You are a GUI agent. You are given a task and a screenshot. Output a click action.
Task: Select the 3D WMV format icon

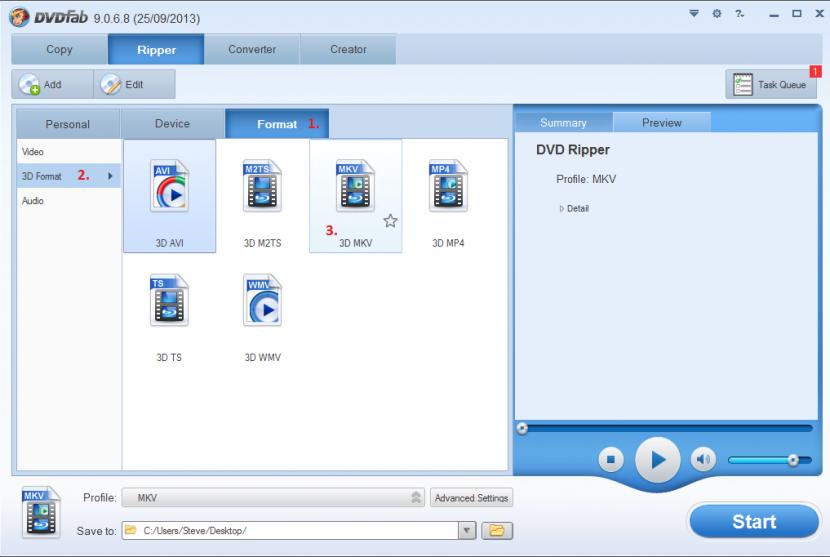262,300
